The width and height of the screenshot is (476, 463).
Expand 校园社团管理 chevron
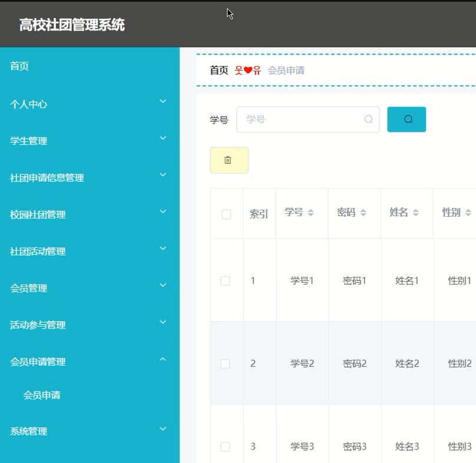coord(163,211)
